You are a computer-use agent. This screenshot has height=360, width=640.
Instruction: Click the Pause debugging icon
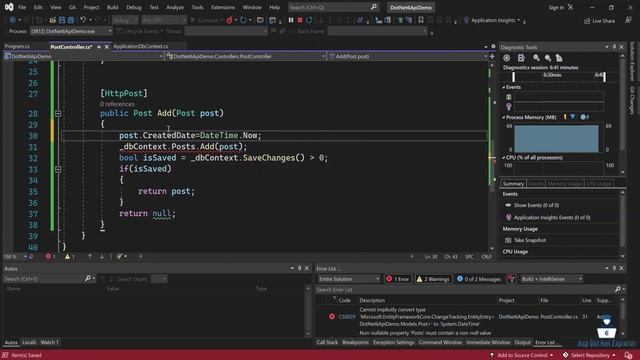click(x=291, y=20)
